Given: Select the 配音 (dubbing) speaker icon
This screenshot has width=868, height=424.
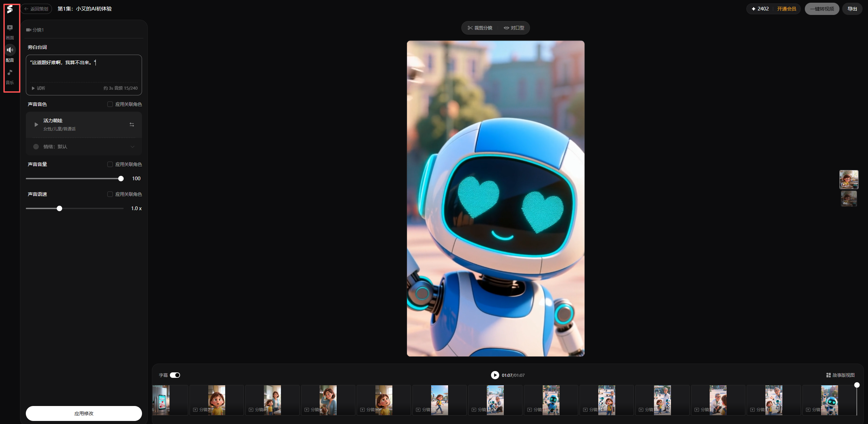Looking at the screenshot, I should (10, 50).
